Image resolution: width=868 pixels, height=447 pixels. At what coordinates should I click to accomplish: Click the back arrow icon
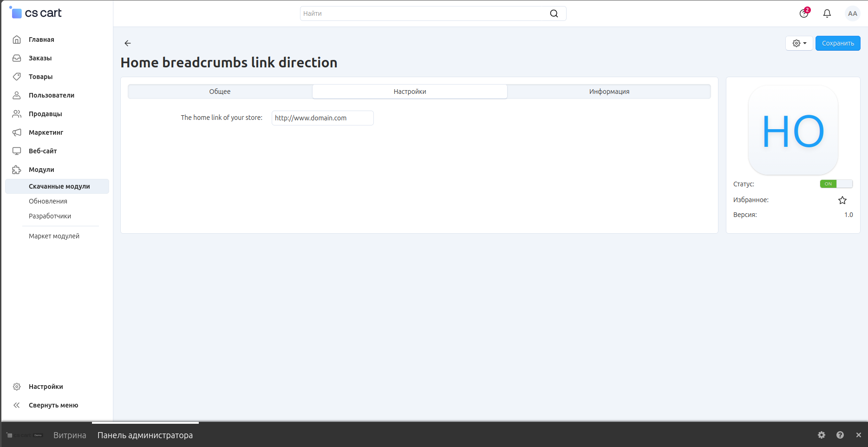tap(128, 43)
